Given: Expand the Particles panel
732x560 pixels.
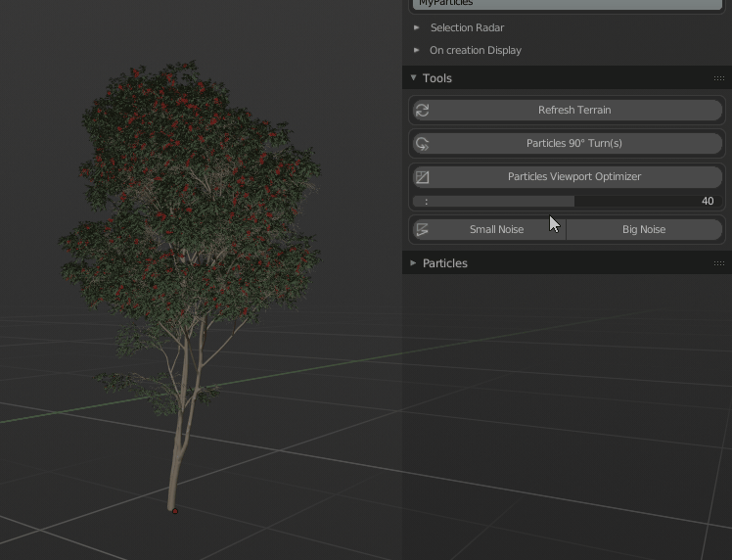Looking at the screenshot, I should point(414,263).
